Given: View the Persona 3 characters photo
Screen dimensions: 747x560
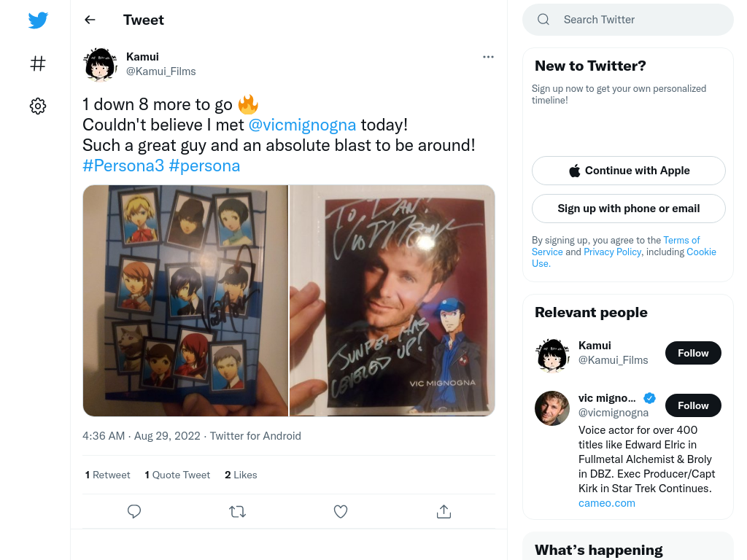Looking at the screenshot, I should coord(185,300).
